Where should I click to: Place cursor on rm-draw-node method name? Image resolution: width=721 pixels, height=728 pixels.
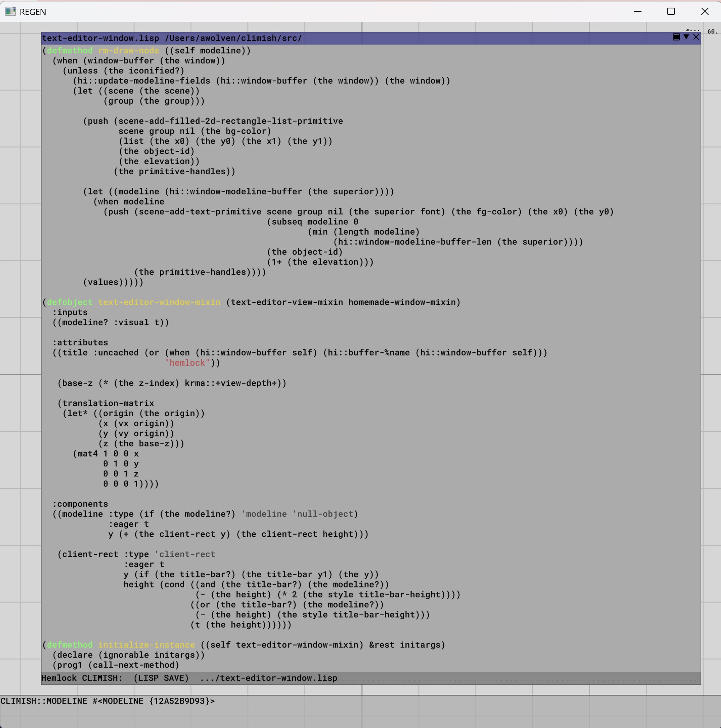[x=128, y=50]
